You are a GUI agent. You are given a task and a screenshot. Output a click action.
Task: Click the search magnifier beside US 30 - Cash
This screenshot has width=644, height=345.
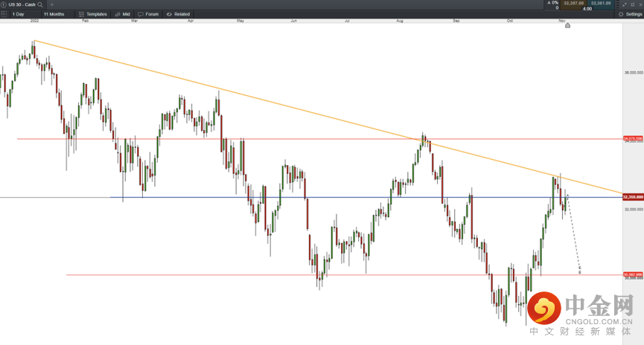coord(40,4)
